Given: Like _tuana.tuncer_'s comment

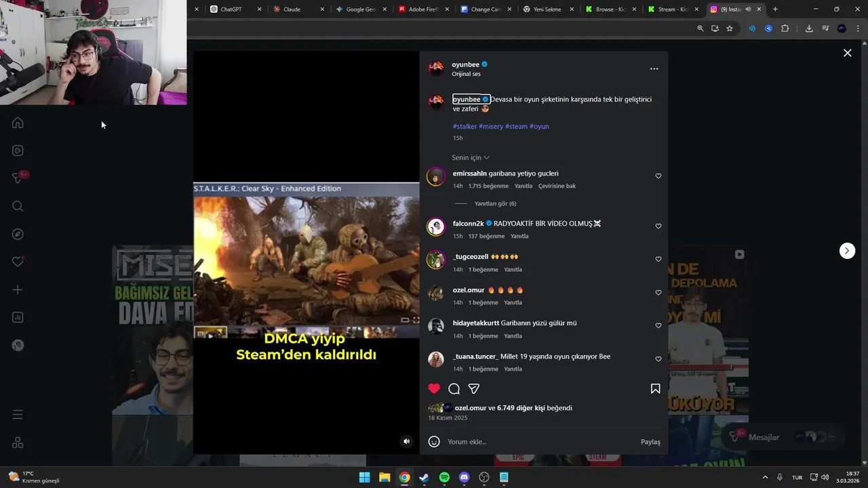Looking at the screenshot, I should pos(658,359).
